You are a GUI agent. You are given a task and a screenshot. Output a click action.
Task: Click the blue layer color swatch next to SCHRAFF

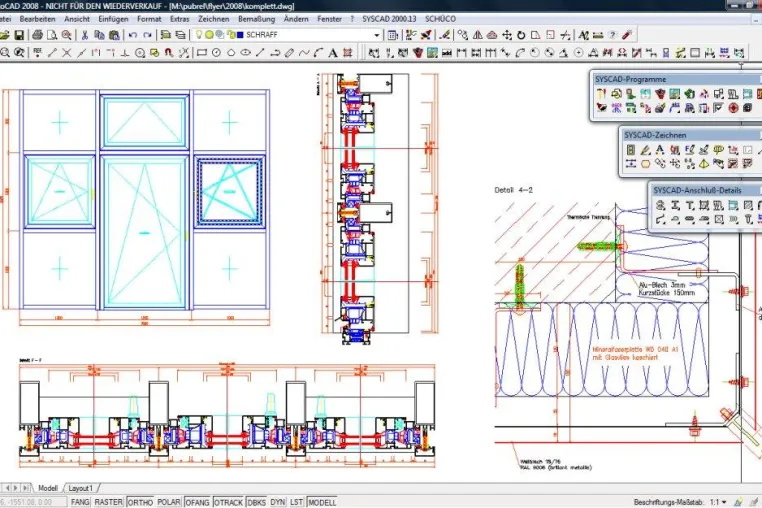(240, 35)
